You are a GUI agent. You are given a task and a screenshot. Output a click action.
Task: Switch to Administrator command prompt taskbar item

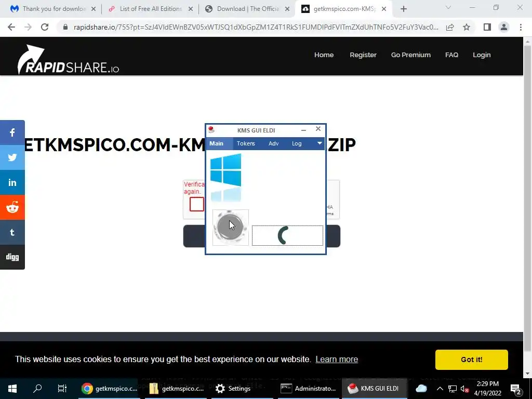[309, 389]
